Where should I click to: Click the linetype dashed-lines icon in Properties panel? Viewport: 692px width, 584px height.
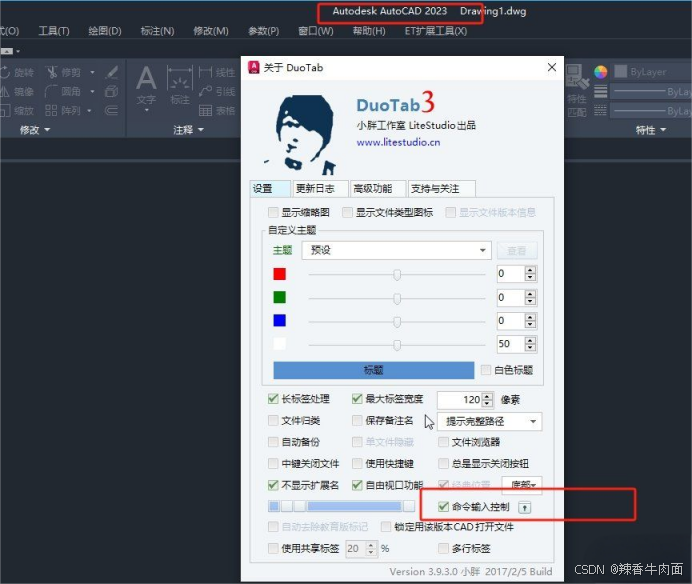(x=601, y=110)
